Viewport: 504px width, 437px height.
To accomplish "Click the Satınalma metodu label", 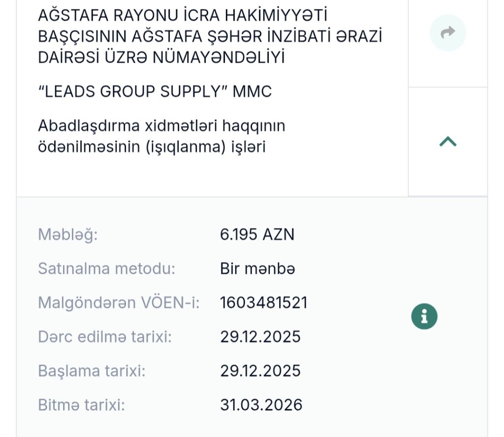I will point(106,269).
